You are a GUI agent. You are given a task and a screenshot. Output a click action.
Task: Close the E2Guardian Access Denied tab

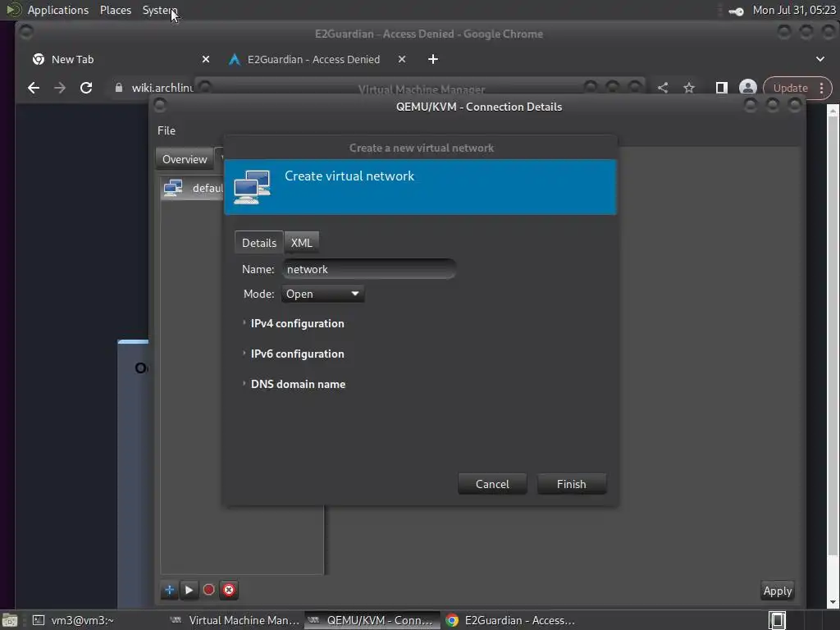click(x=402, y=59)
